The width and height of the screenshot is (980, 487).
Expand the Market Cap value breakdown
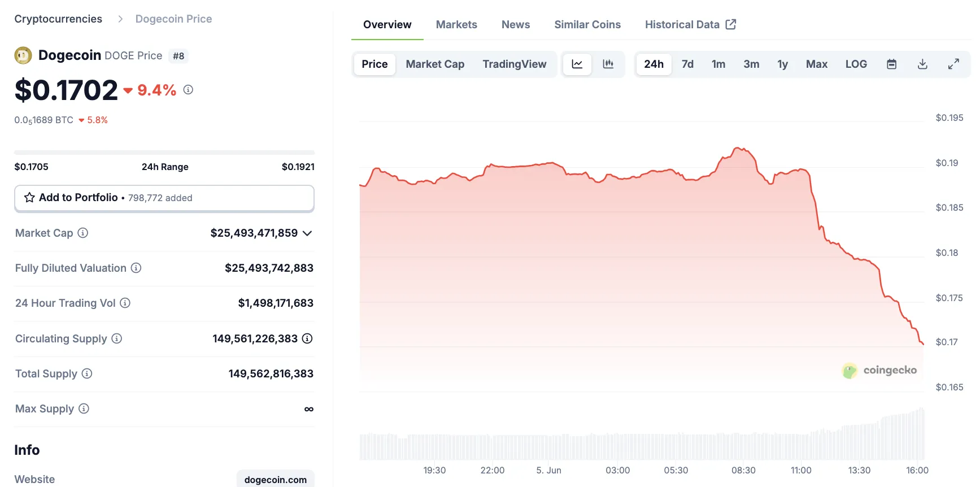pyautogui.click(x=307, y=233)
